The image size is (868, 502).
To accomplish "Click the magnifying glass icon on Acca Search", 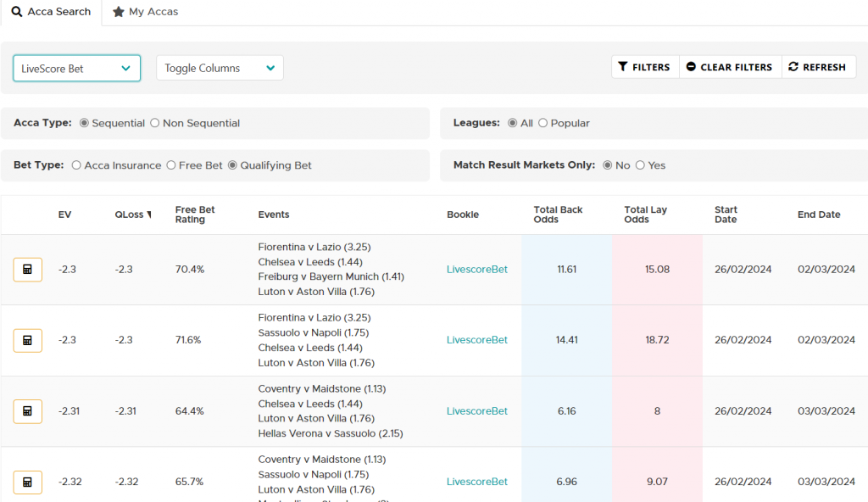I will (18, 11).
